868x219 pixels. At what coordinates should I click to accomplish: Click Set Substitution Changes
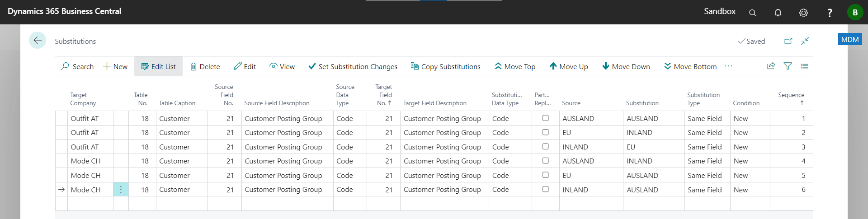click(353, 66)
